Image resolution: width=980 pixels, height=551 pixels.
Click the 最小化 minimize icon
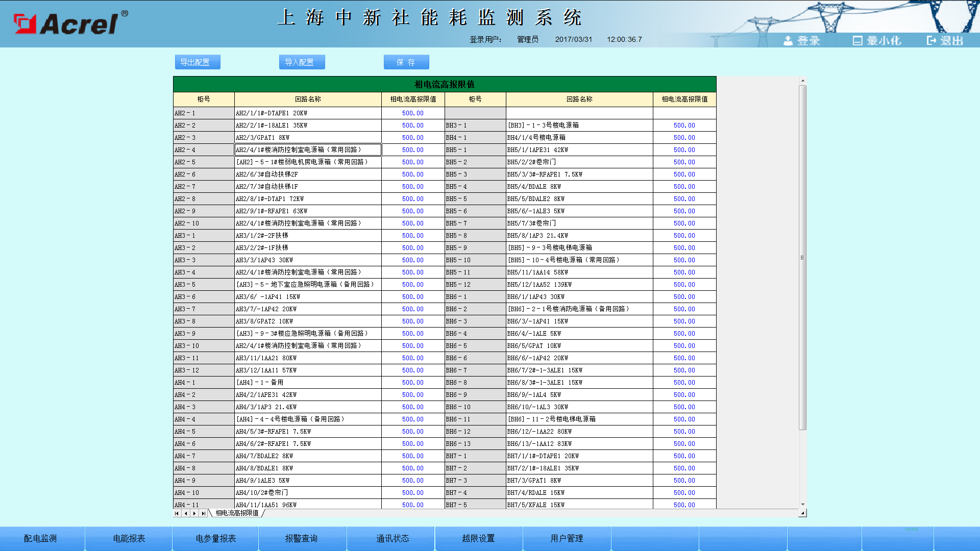coord(857,40)
